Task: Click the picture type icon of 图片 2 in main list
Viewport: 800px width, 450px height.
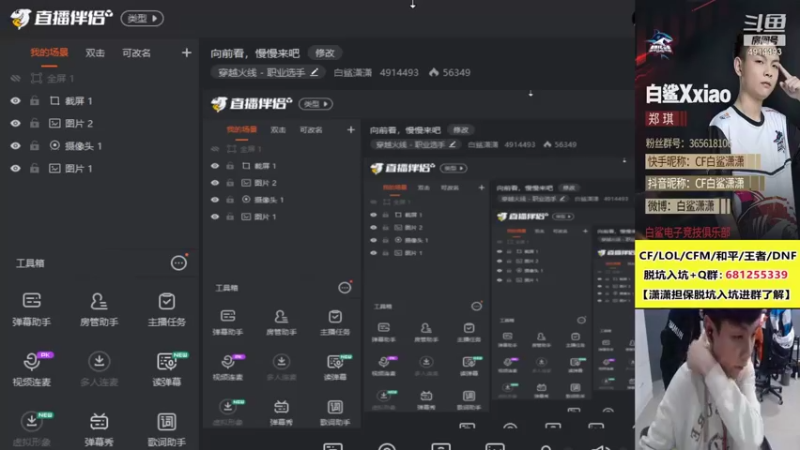Action: click(x=55, y=123)
